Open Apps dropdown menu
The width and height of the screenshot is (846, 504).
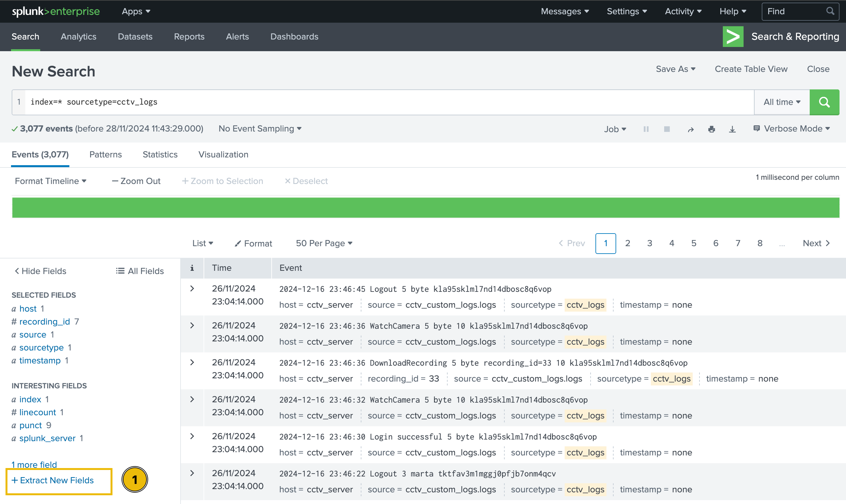point(136,11)
